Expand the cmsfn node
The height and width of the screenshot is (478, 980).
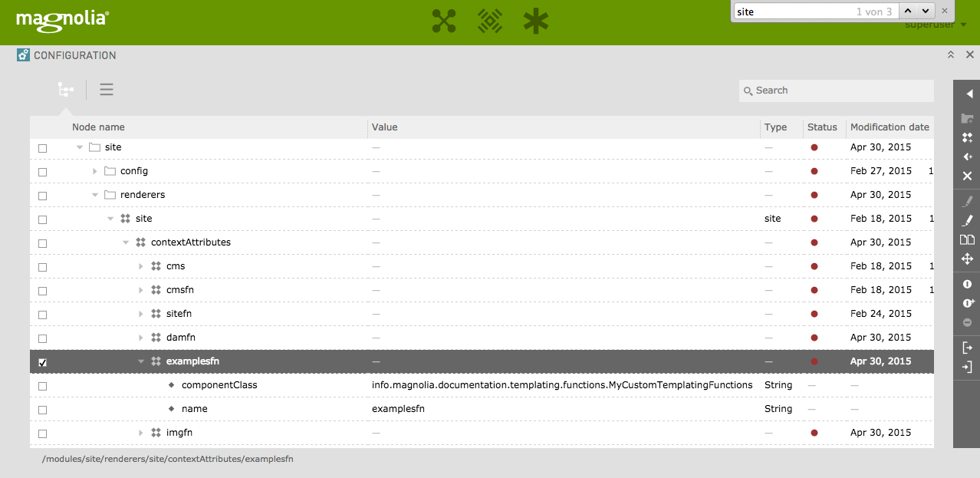tap(141, 290)
